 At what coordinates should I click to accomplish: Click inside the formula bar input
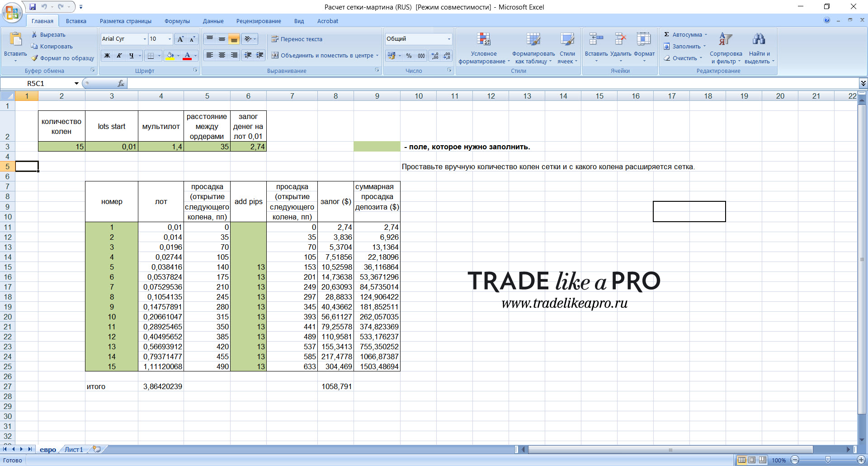[x=493, y=83]
